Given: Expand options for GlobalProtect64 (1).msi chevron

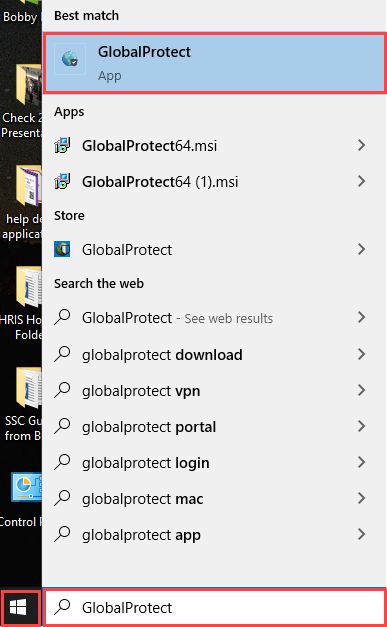Looking at the screenshot, I should pyautogui.click(x=361, y=181).
